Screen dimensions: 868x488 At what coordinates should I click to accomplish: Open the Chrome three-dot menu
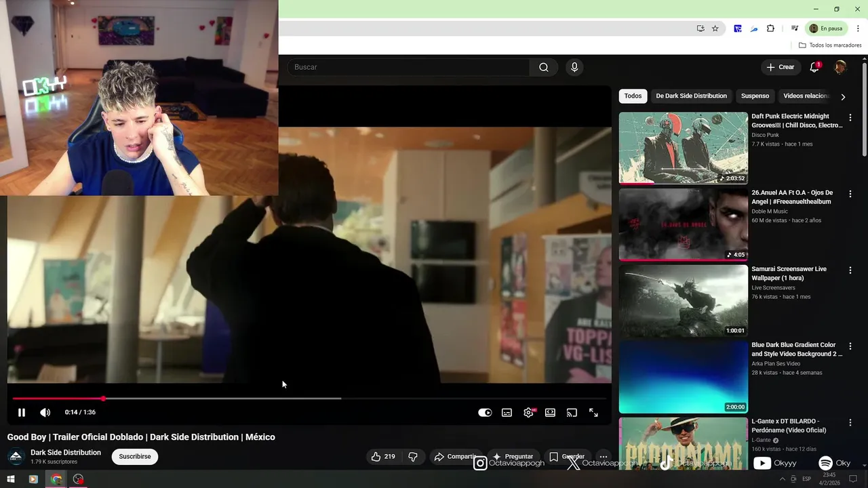858,28
